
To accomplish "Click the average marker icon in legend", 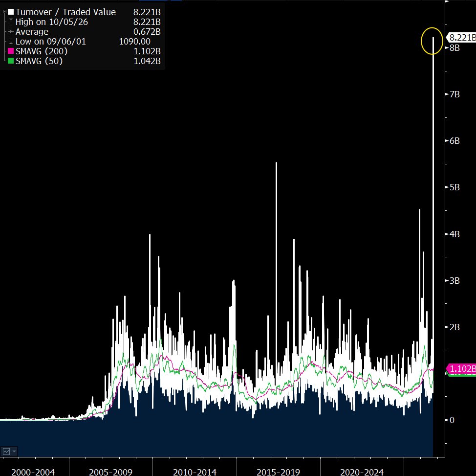I will click(x=11, y=32).
